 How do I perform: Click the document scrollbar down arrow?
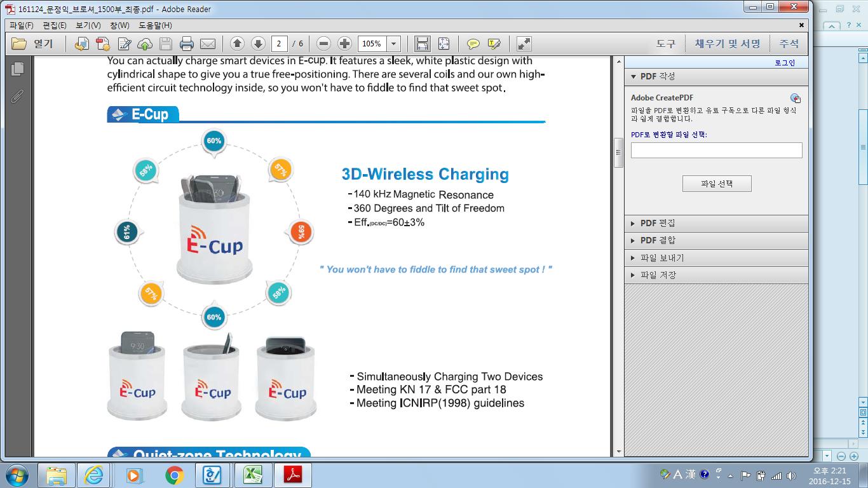[619, 452]
